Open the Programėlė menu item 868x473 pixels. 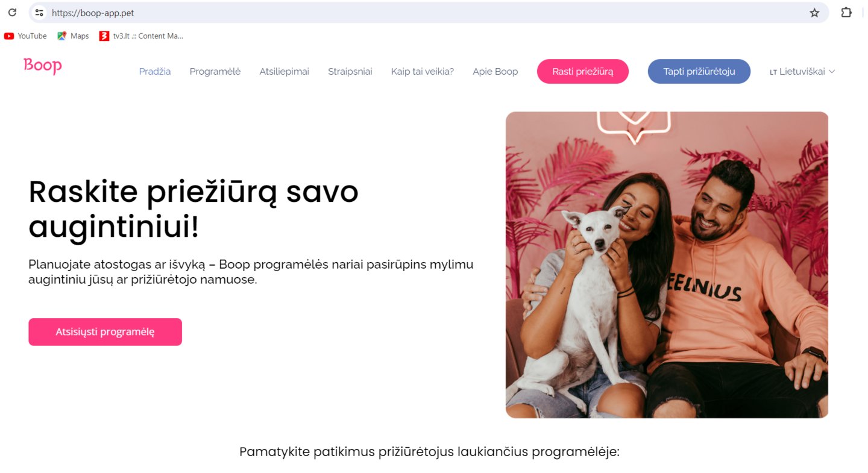click(215, 72)
